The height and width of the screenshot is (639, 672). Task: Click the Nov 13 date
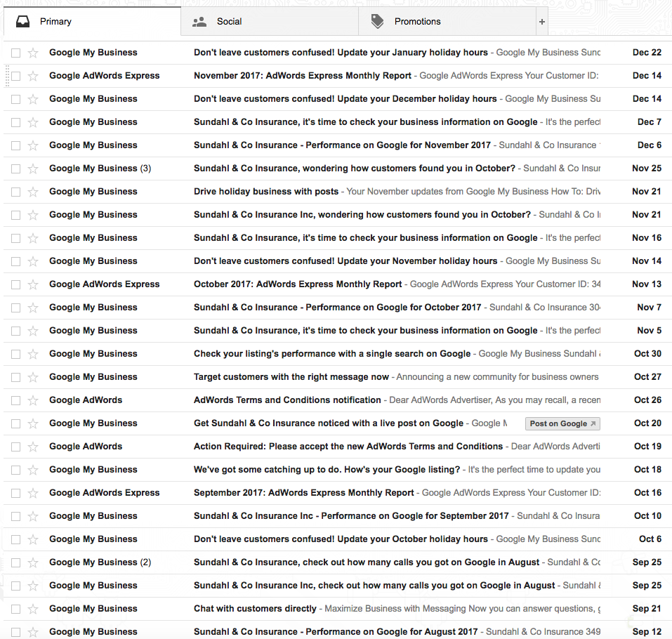(647, 284)
